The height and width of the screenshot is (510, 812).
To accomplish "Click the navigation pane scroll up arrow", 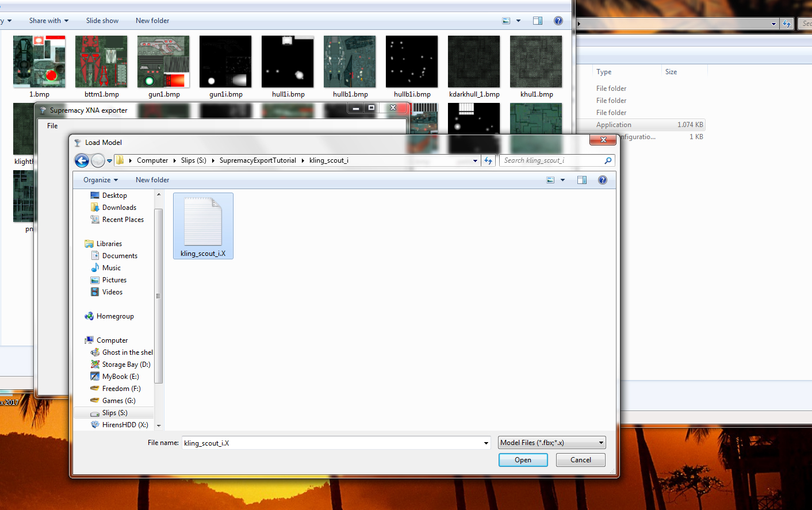I will point(159,194).
